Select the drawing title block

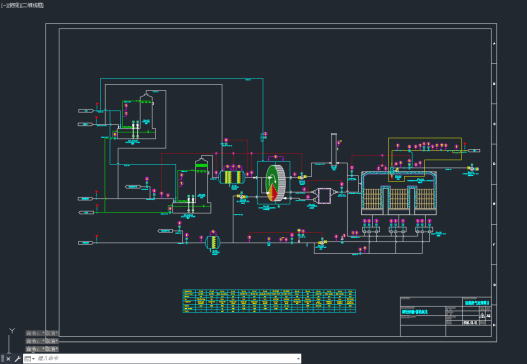[446, 316]
